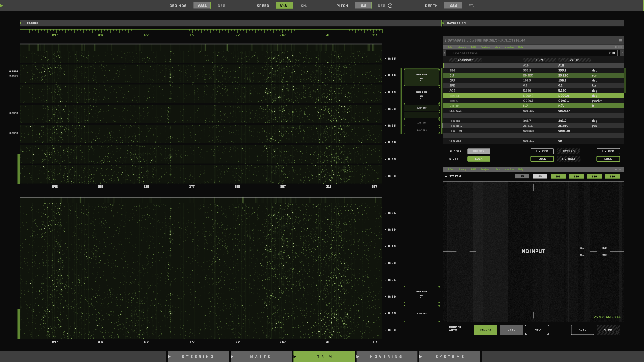Viewport: 644px width, 362px height.
Task: Toggle the green stern LOCK button
Action: (x=479, y=159)
